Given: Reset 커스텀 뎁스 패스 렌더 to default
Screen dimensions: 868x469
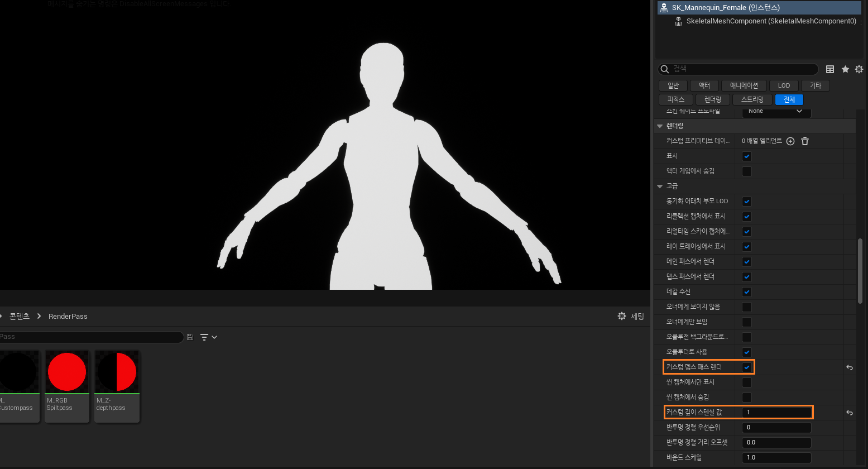Looking at the screenshot, I should point(850,367).
